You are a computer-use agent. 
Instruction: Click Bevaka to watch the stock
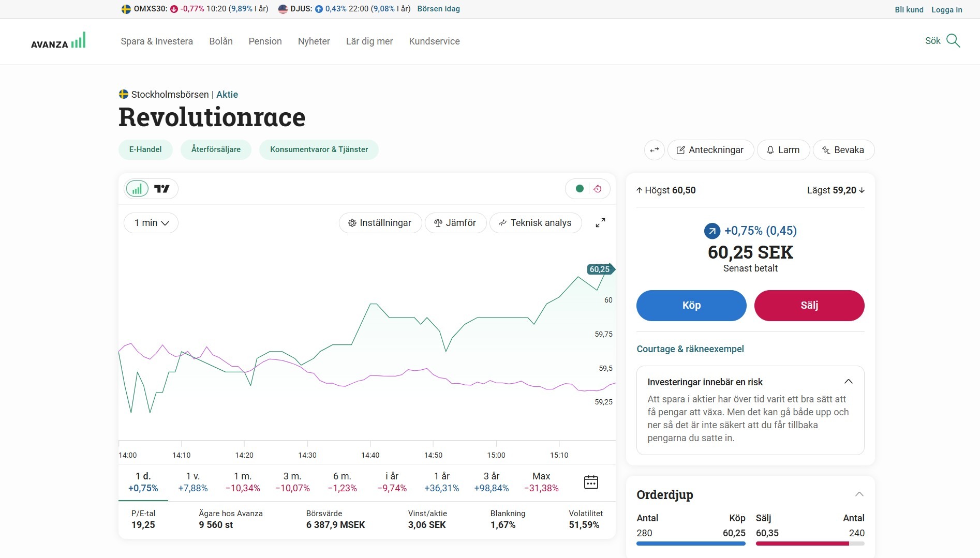click(844, 150)
